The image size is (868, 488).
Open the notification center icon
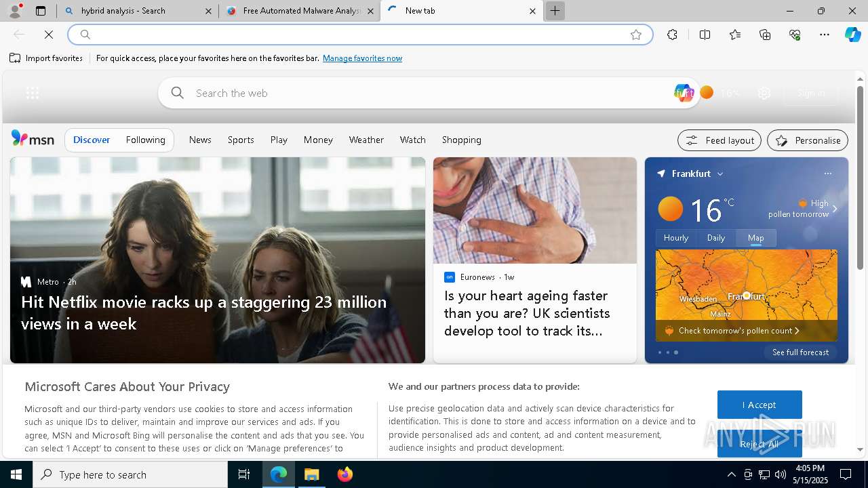point(846,474)
